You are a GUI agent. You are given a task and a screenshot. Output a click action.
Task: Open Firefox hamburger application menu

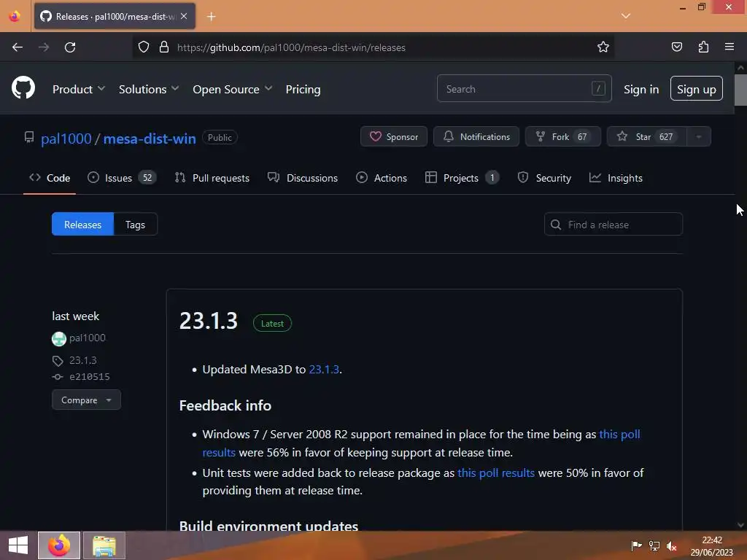click(729, 47)
